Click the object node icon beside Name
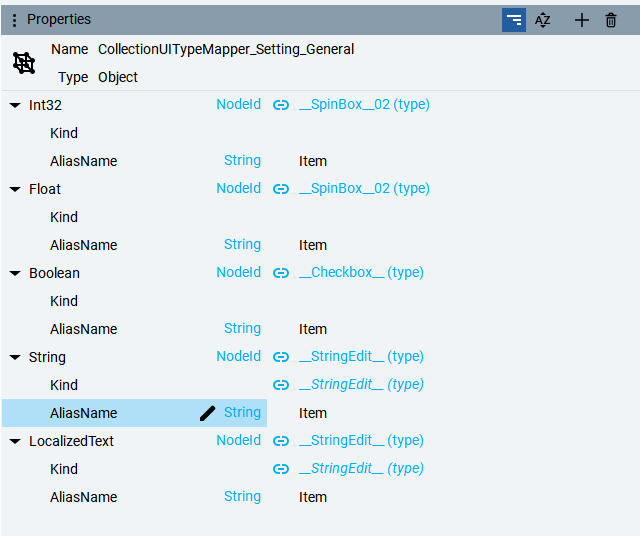 tap(24, 63)
